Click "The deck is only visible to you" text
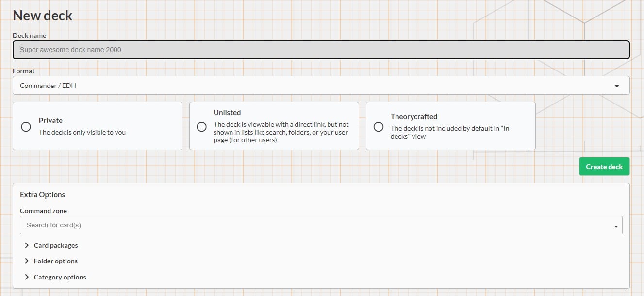The image size is (644, 296). pyautogui.click(x=82, y=132)
